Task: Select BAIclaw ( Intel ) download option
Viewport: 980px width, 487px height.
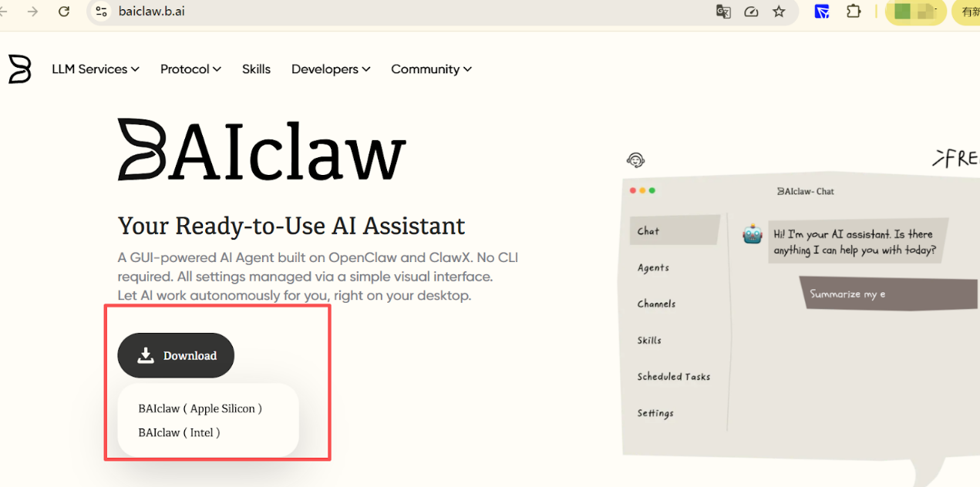Action: (179, 432)
